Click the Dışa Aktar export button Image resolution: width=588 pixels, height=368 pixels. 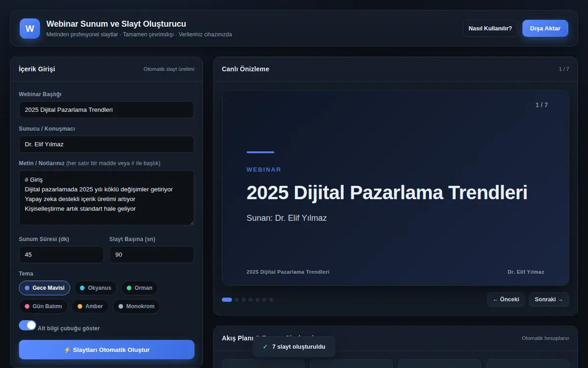pyautogui.click(x=545, y=28)
